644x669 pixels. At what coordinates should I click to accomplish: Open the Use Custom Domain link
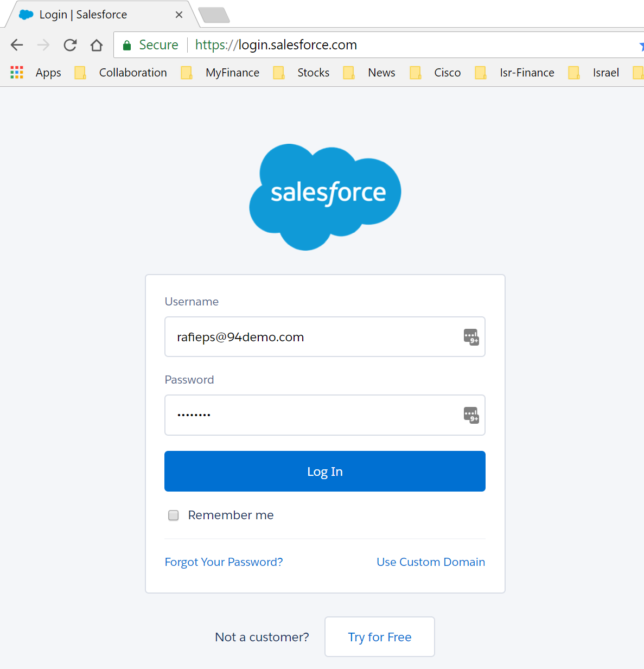(x=431, y=562)
